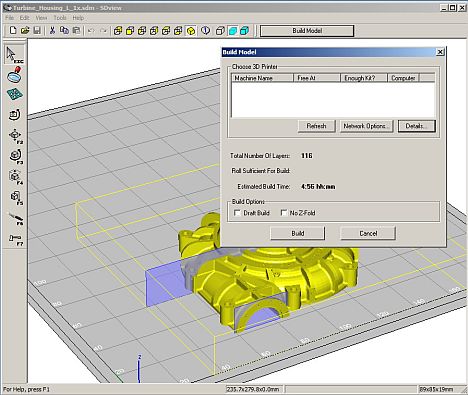Viewport: 468px width, 395px height.
Task: Click the Cancel button
Action: point(368,233)
